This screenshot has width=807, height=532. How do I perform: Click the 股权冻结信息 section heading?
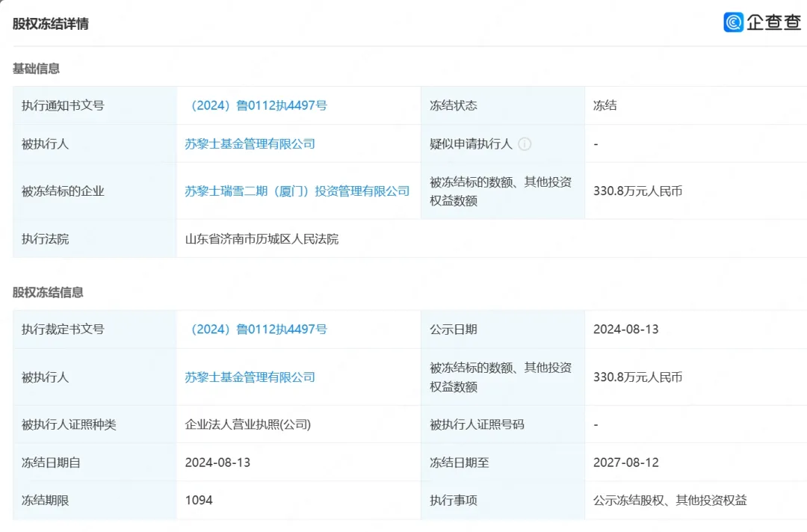(x=48, y=292)
